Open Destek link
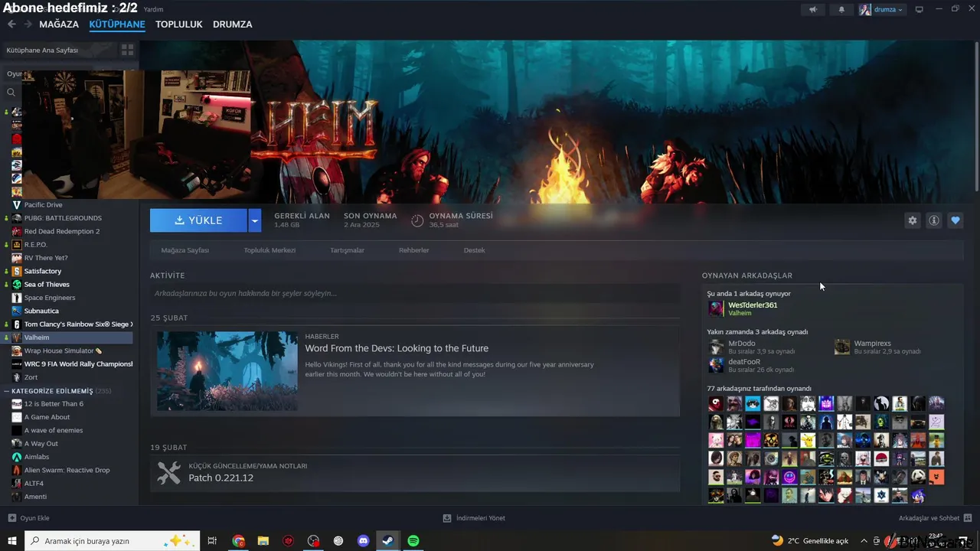 [474, 250]
